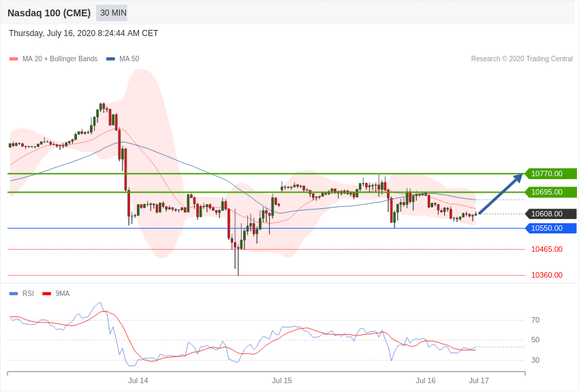The image size is (579, 392).
Task: Click the 10360.00 support level label
Action: 547,275
